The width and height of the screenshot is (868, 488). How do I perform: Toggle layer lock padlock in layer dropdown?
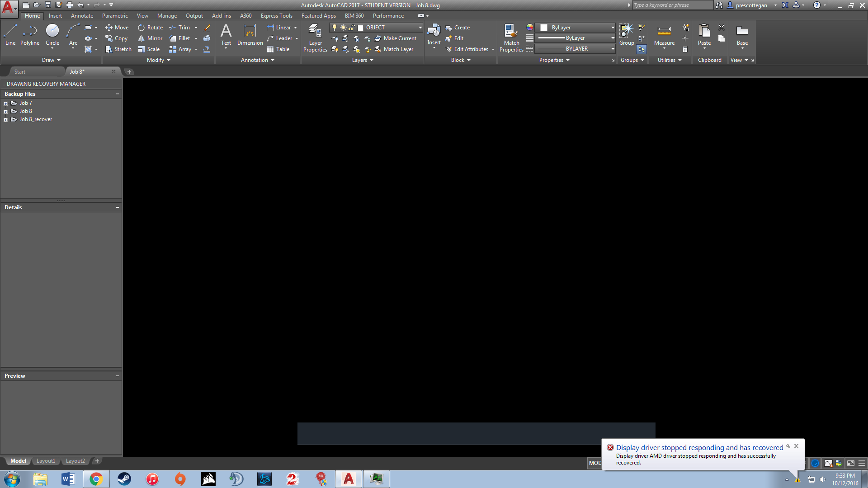tap(351, 28)
